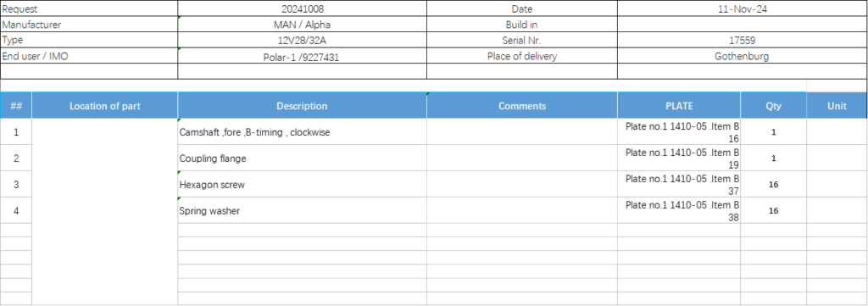Click the Location of part header

pyautogui.click(x=104, y=106)
